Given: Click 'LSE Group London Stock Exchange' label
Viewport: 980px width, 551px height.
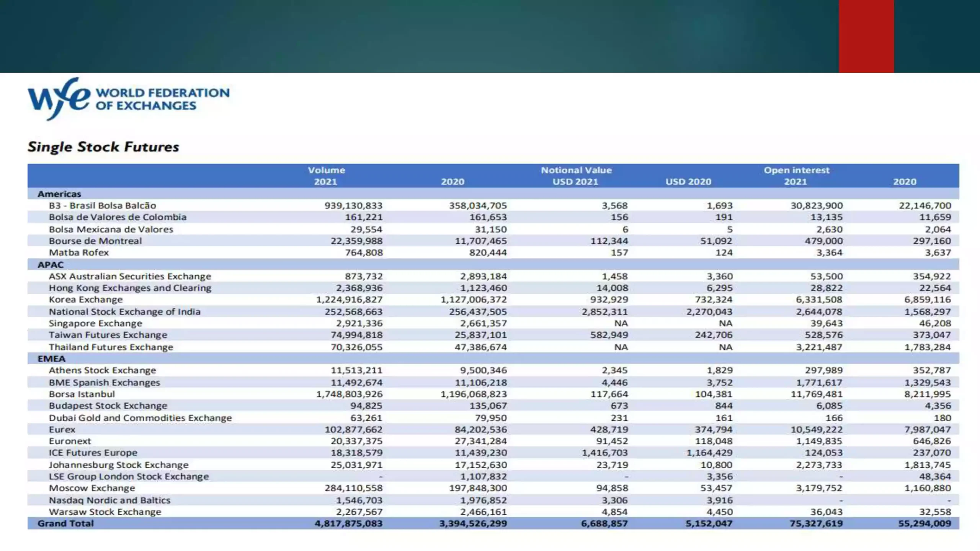Looking at the screenshot, I should (129, 476).
